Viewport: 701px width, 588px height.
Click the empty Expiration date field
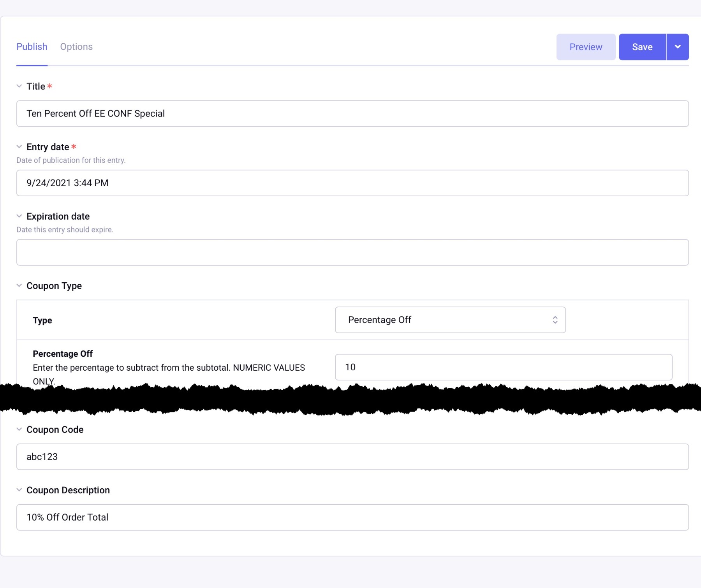tap(352, 252)
